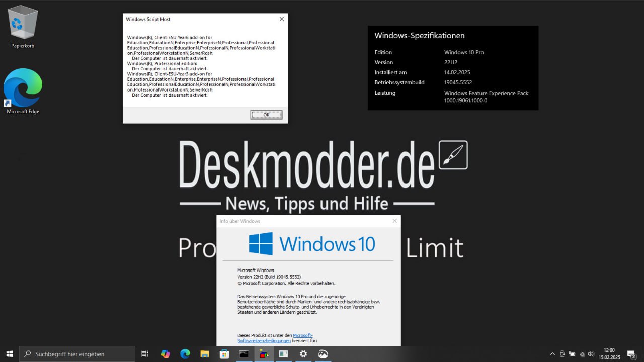Click the 'Windows Script Host' title text

pyautogui.click(x=148, y=19)
